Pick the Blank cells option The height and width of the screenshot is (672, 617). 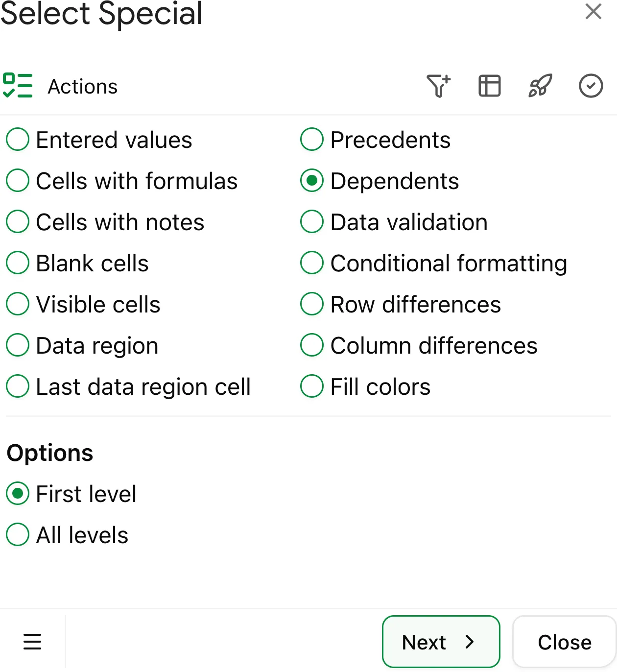coord(17,263)
